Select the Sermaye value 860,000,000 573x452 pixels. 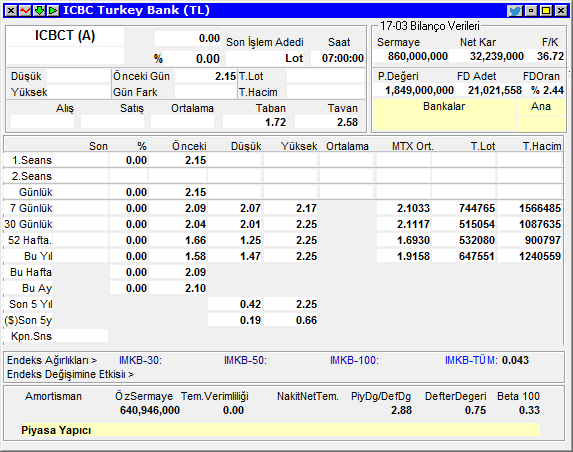[418, 56]
